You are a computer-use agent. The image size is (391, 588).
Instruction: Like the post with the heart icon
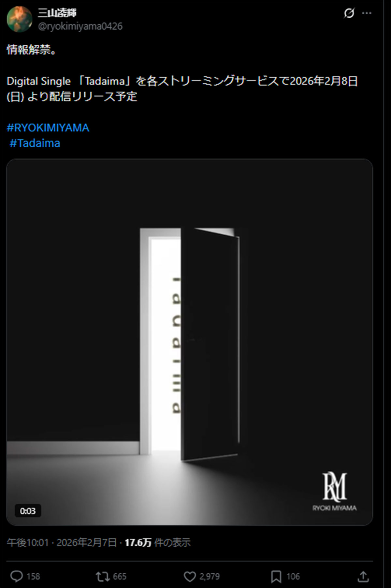click(190, 576)
